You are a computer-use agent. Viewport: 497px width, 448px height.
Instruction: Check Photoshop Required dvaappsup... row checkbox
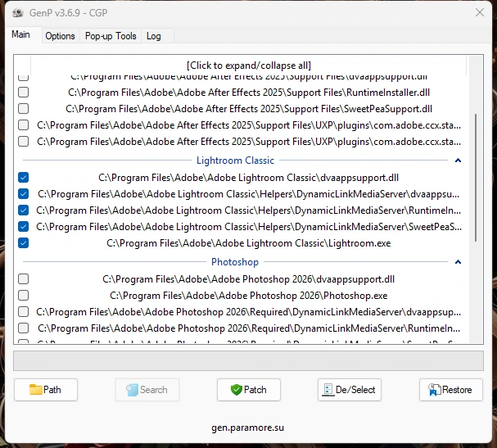23,312
